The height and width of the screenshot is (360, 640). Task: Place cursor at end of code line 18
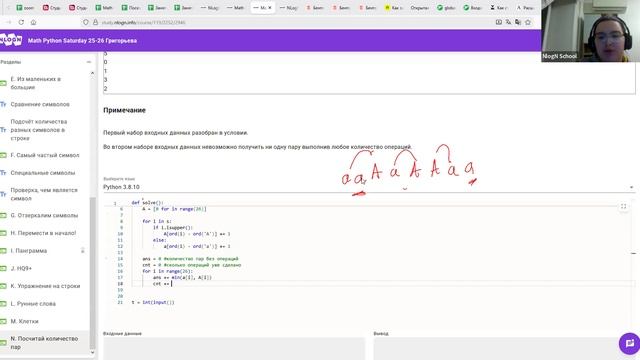click(x=172, y=284)
